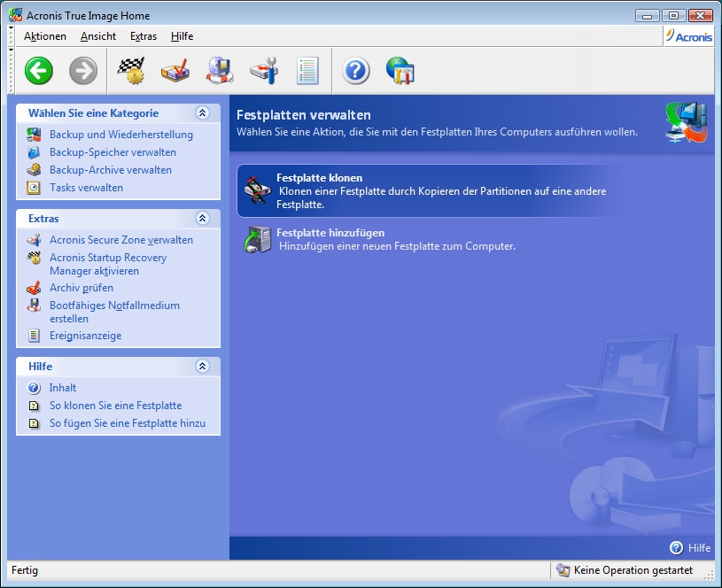The image size is (722, 588).
Task: Click the blue question mark Help toolbar icon
Action: (356, 71)
